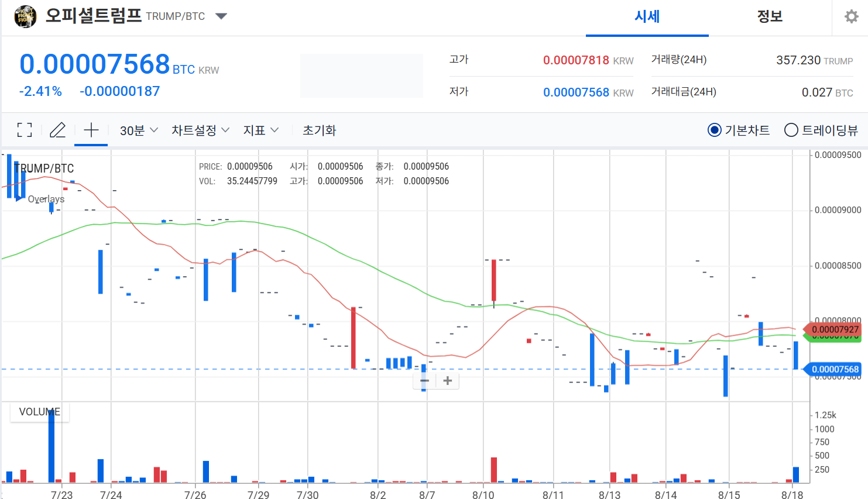Open the 30분 interval dropdown
Image resolution: width=868 pixels, height=499 pixels.
point(139,130)
